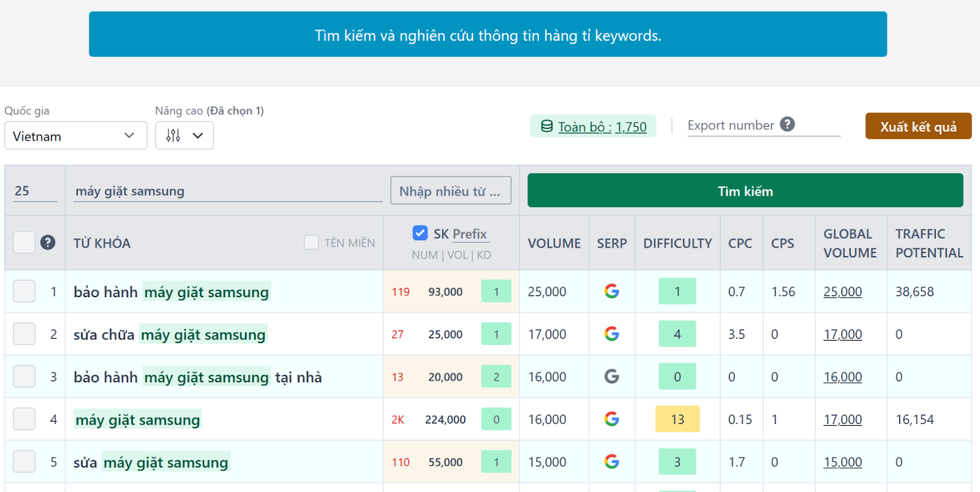Click Xuất kết quả export button
Image resolution: width=980 pixels, height=492 pixels.
[x=918, y=126]
